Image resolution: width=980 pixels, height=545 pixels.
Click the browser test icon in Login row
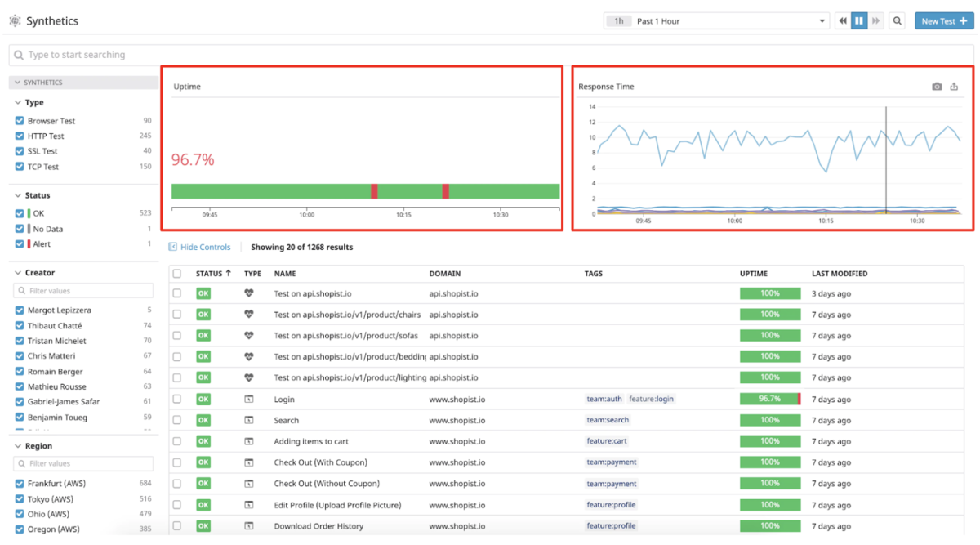click(249, 399)
